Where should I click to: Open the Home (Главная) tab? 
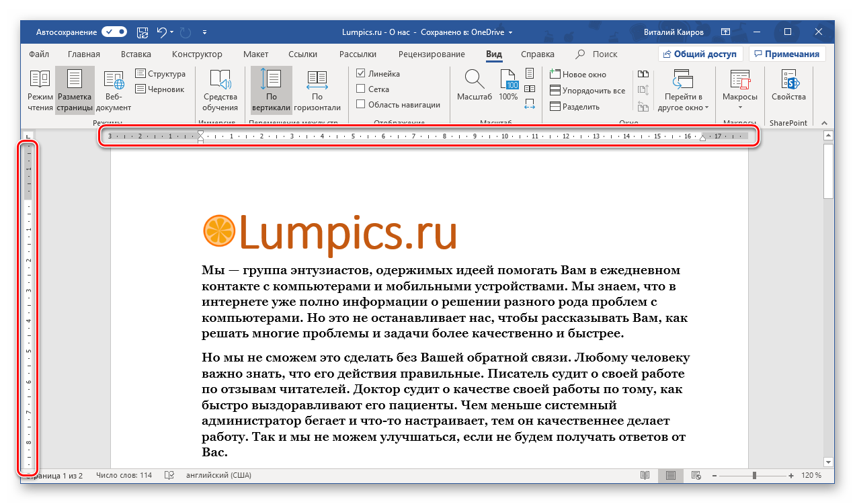(x=84, y=54)
